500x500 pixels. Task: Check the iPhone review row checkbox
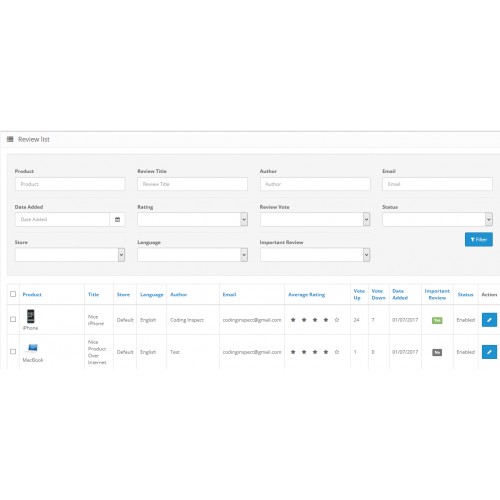(x=13, y=319)
